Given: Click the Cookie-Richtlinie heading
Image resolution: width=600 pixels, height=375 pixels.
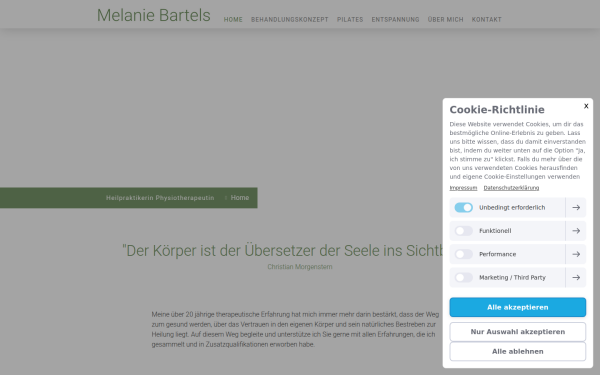Looking at the screenshot, I should [x=497, y=110].
